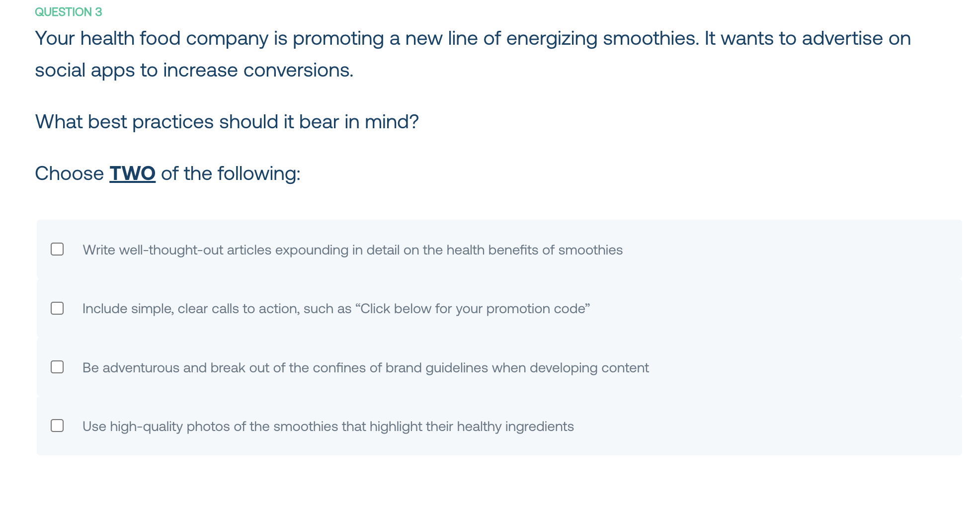Click the blank right side of the calls-to-action row
The height and width of the screenshot is (518, 980).
click(775, 309)
